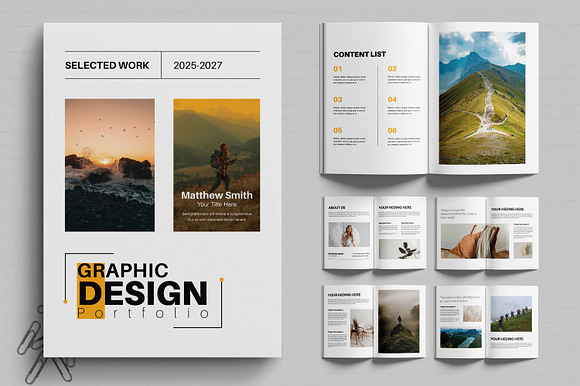Select content list number 05

pos(338,130)
